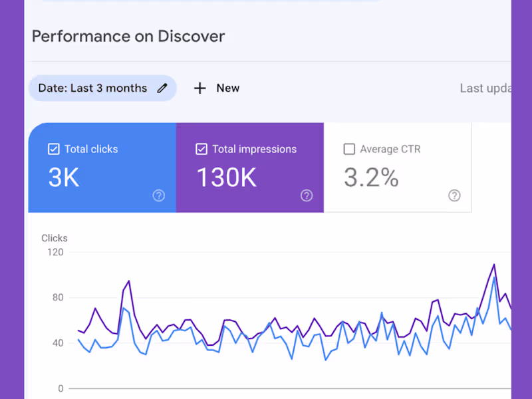Open help icon in Total clicks card
Image resolution: width=532 pixels, height=399 pixels.
click(158, 196)
